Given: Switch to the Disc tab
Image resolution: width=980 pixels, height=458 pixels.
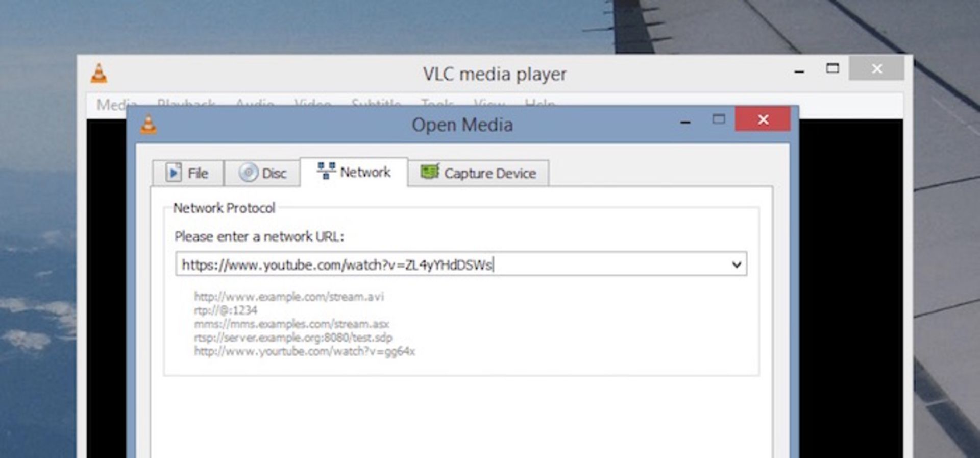Looking at the screenshot, I should (x=262, y=173).
